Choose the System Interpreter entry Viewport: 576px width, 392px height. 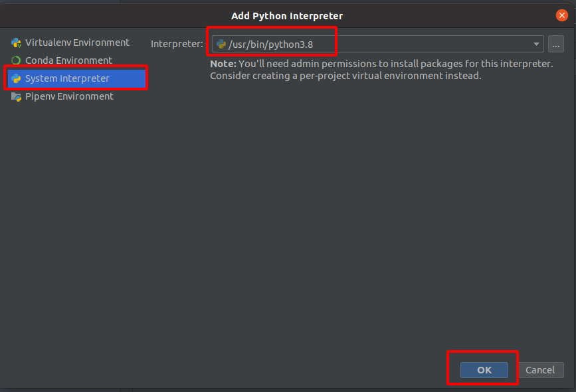click(67, 78)
